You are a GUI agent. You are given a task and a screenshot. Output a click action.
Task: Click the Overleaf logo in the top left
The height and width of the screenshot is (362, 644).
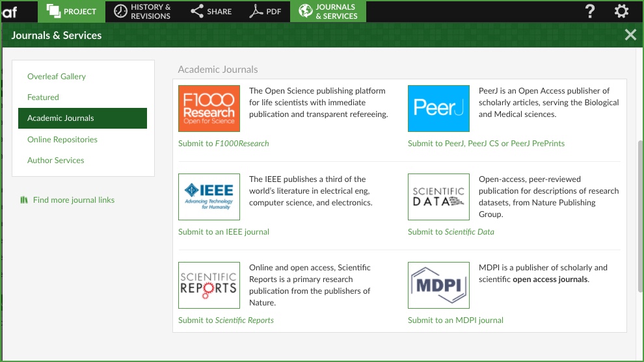10,12
